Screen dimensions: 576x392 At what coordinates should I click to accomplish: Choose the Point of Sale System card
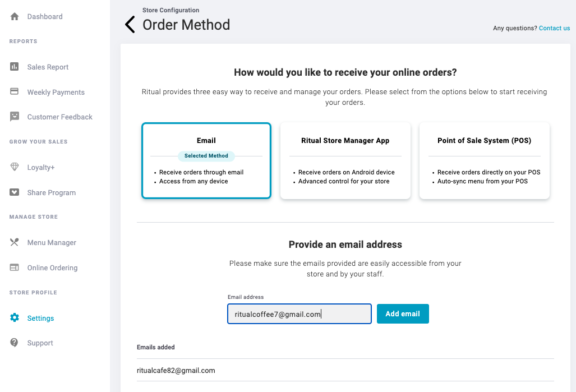point(484,160)
